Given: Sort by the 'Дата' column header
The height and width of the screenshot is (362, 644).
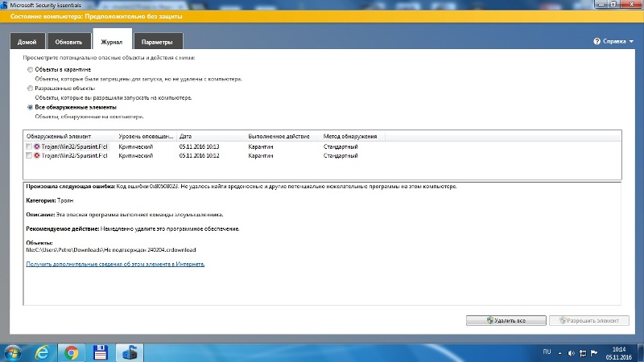Looking at the screenshot, I should (x=185, y=137).
